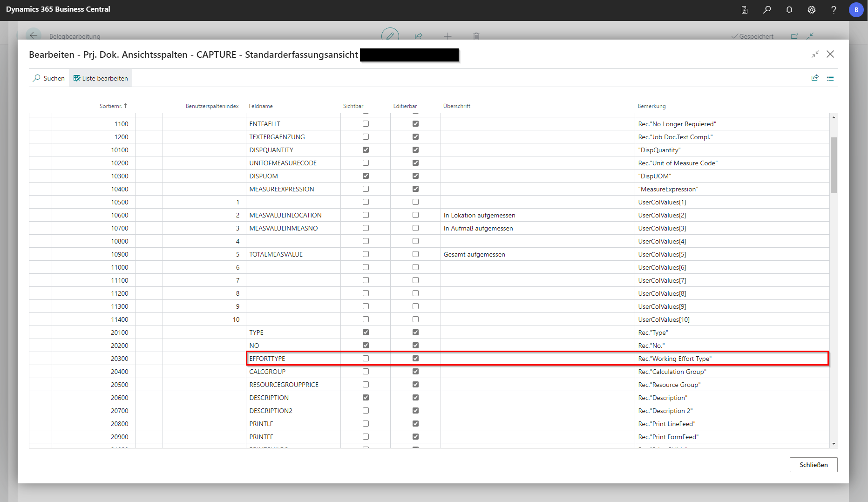
Task: Open the Feldname column header menu
Action: pos(261,106)
